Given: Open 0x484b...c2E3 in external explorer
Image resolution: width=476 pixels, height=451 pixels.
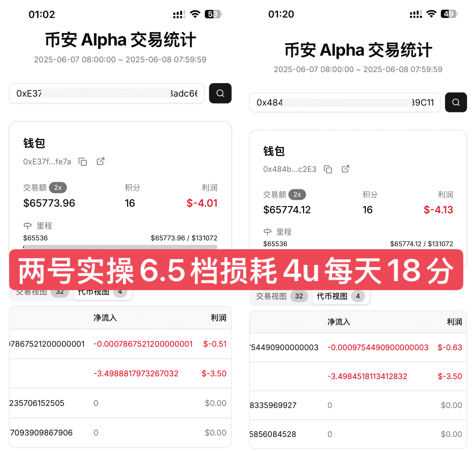Looking at the screenshot, I should pyautogui.click(x=345, y=169).
